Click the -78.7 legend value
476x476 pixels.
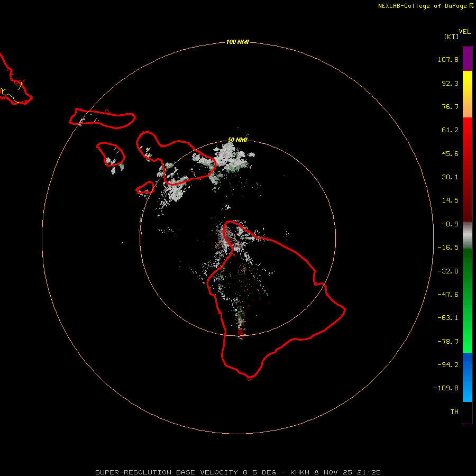pos(448,342)
